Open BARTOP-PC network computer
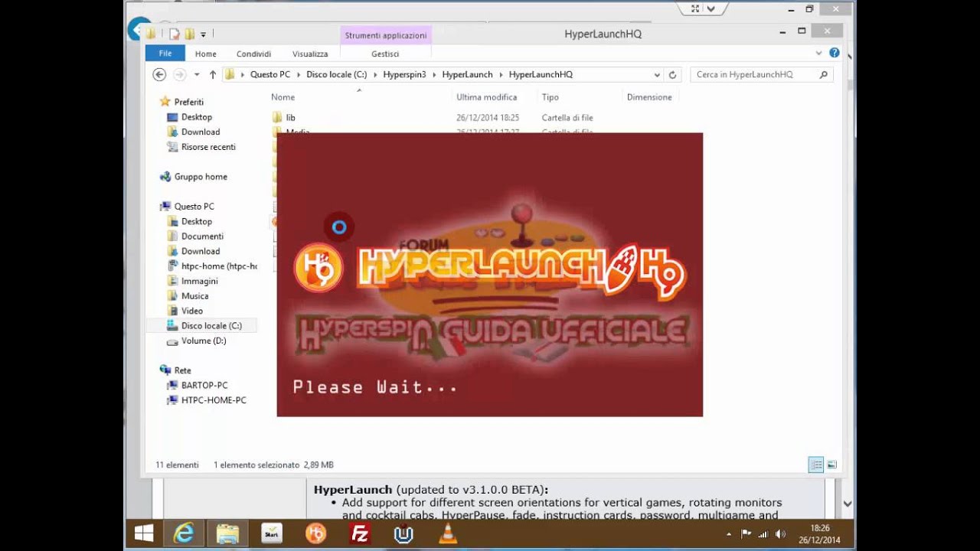980x551 pixels. (204, 385)
